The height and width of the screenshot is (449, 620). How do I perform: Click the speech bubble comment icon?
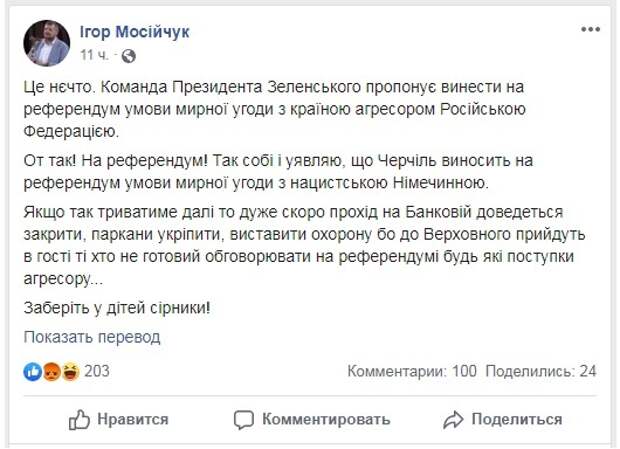pyautogui.click(x=243, y=420)
